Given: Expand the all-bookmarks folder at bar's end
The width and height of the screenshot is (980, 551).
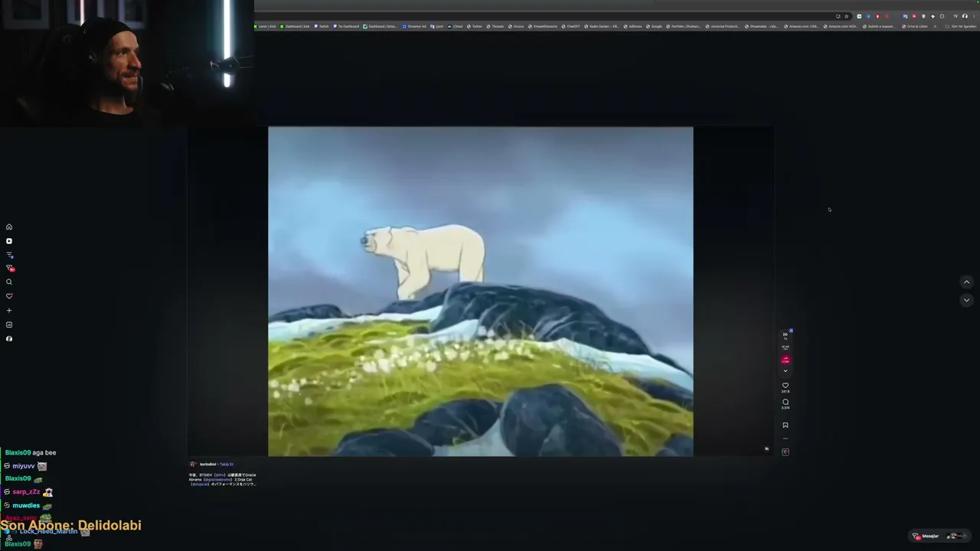Looking at the screenshot, I should click(x=961, y=27).
